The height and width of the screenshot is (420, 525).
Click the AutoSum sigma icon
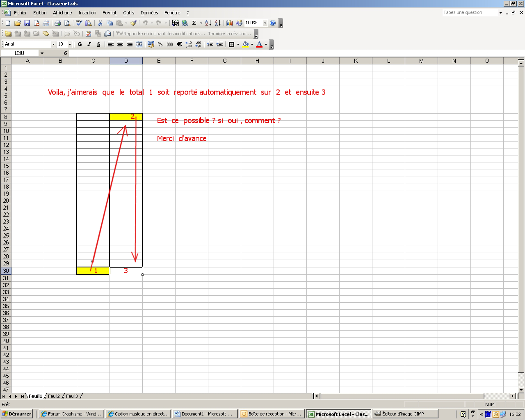coord(194,23)
